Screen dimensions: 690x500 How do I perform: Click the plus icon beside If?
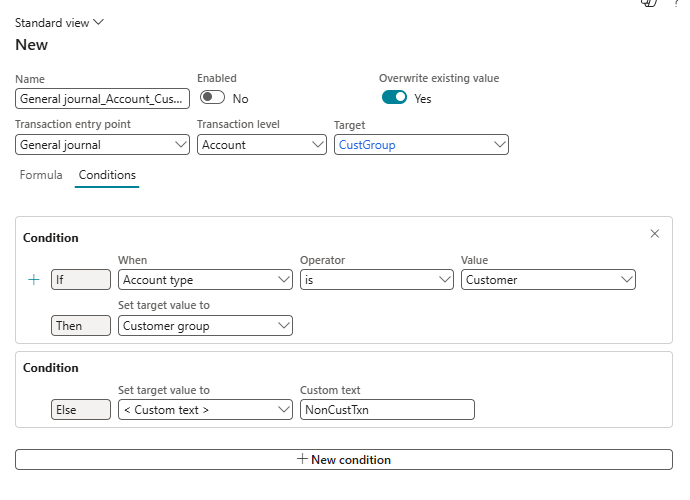pyautogui.click(x=34, y=280)
